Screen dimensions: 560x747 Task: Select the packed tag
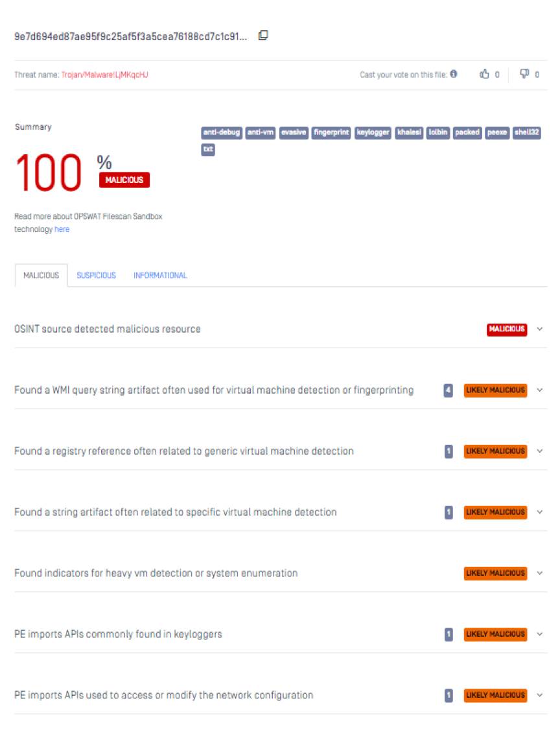click(467, 132)
